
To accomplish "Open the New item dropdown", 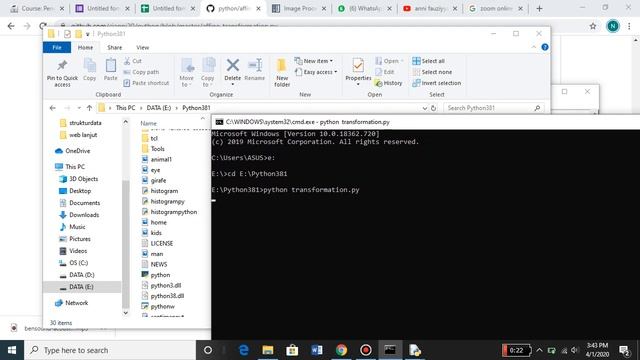I will [313, 61].
